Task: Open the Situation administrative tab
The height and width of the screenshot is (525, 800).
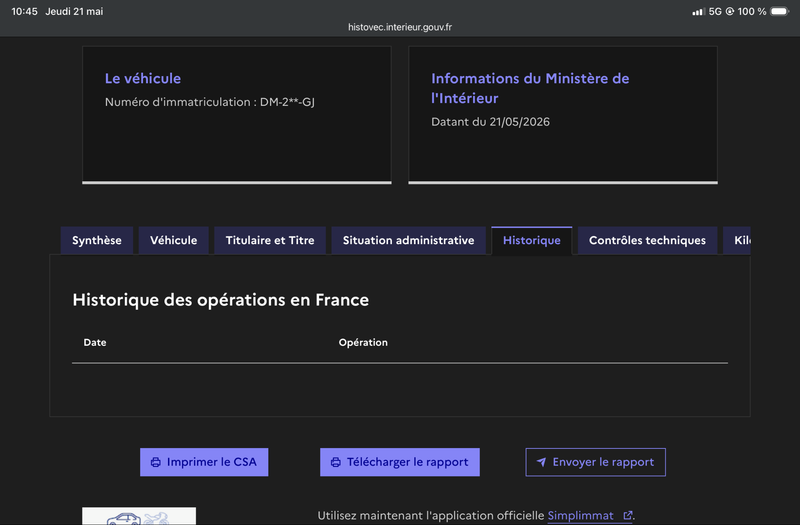Action: tap(408, 240)
